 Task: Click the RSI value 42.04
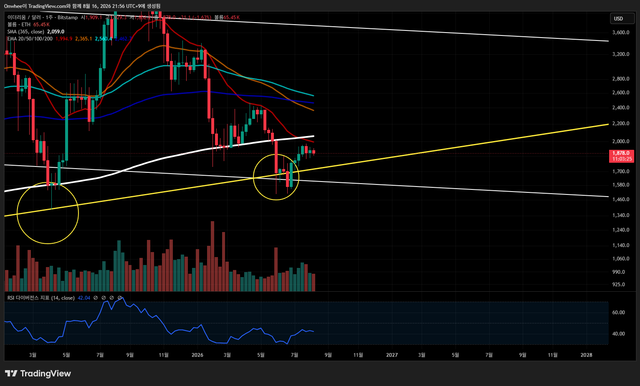click(x=84, y=298)
